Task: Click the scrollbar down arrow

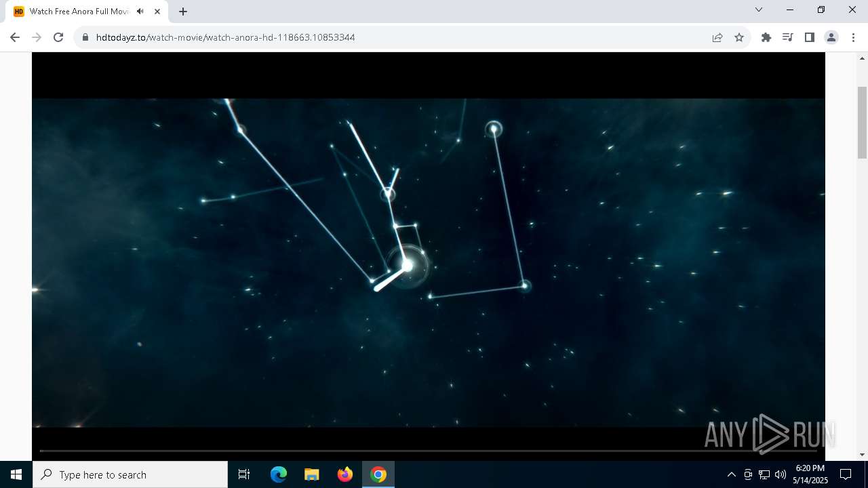Action: (863, 455)
